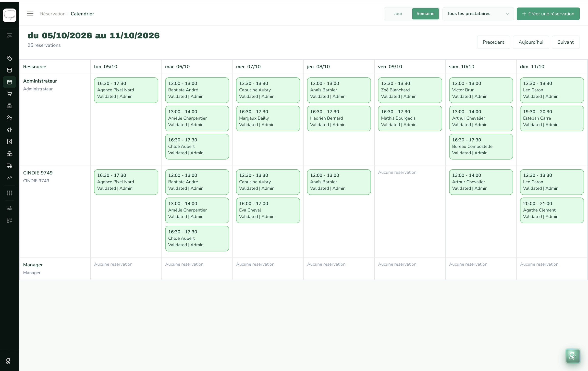Open Bureau Compostelle 16:30 reservation
Image resolution: width=588 pixels, height=371 pixels.
tap(481, 147)
